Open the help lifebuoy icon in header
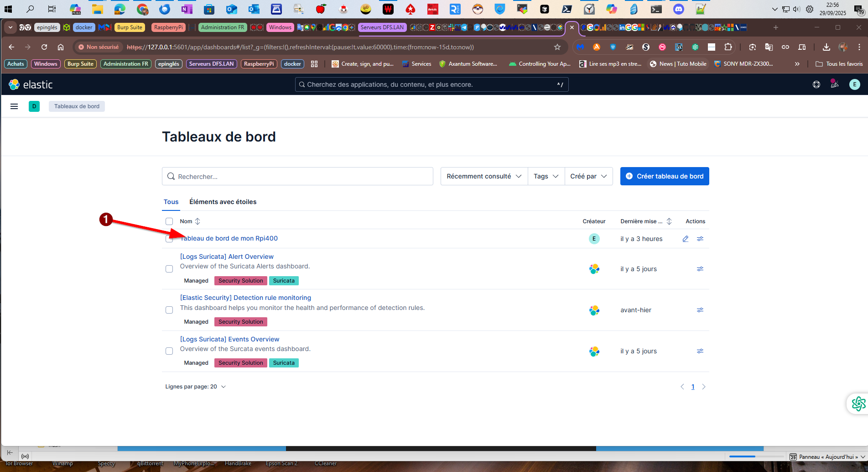Screen dimensions: 868x472 coord(816,84)
